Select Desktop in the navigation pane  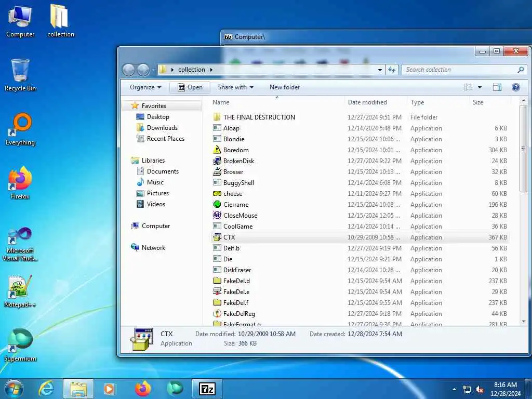tap(158, 117)
